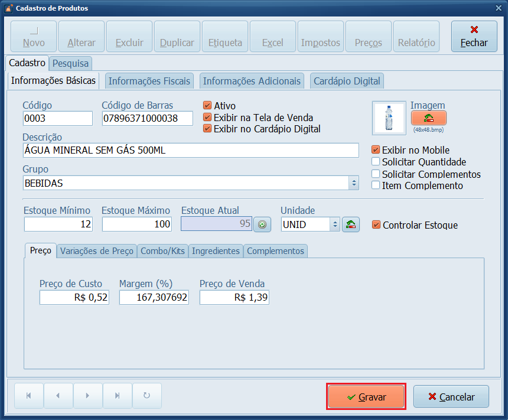This screenshot has width=508, height=420.
Task: Go to the next record arrow
Action: coord(87,396)
